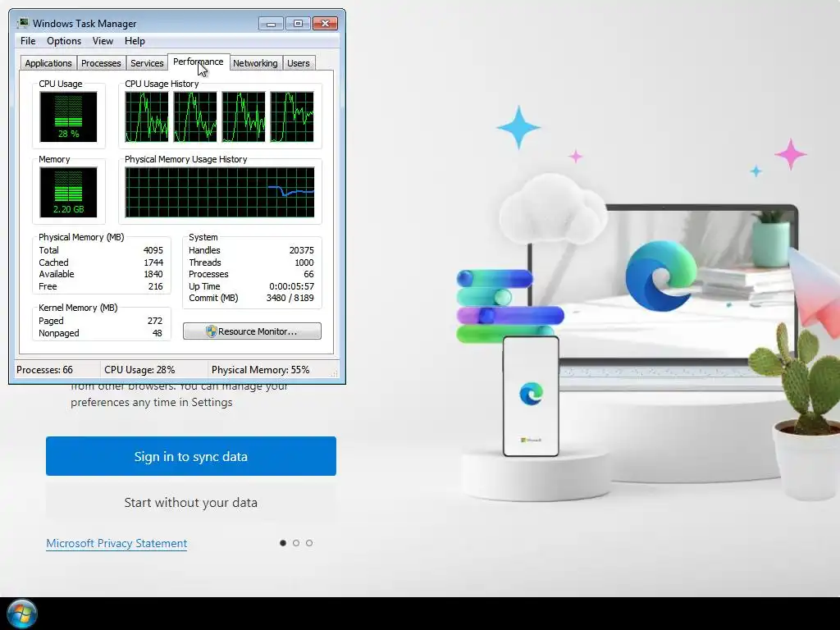Go to the third page indicator dot
This screenshot has height=630, width=840.
pyautogui.click(x=309, y=543)
